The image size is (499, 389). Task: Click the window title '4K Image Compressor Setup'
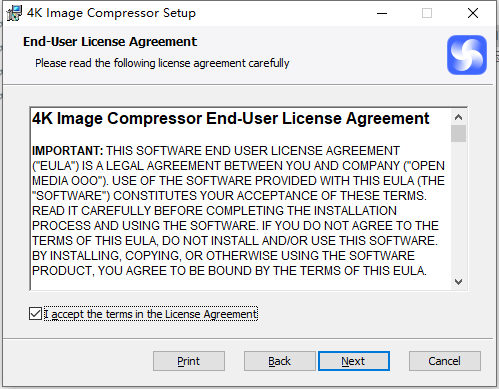[x=111, y=13]
